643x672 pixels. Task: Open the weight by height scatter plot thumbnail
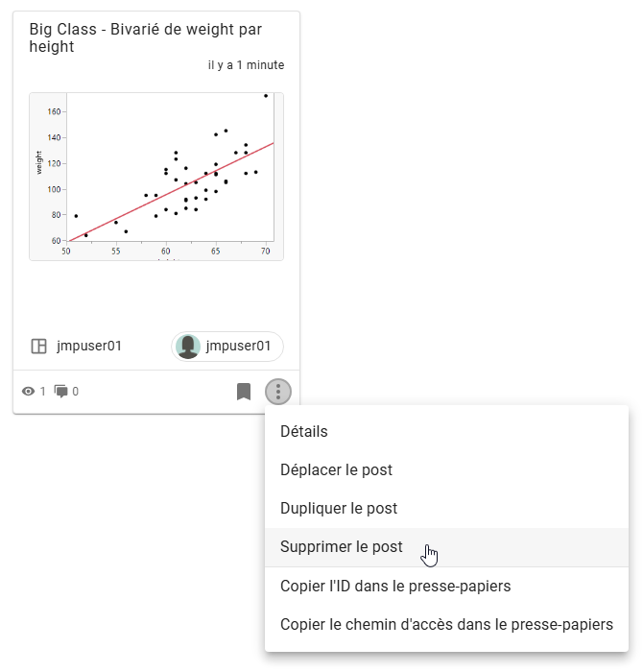(156, 176)
